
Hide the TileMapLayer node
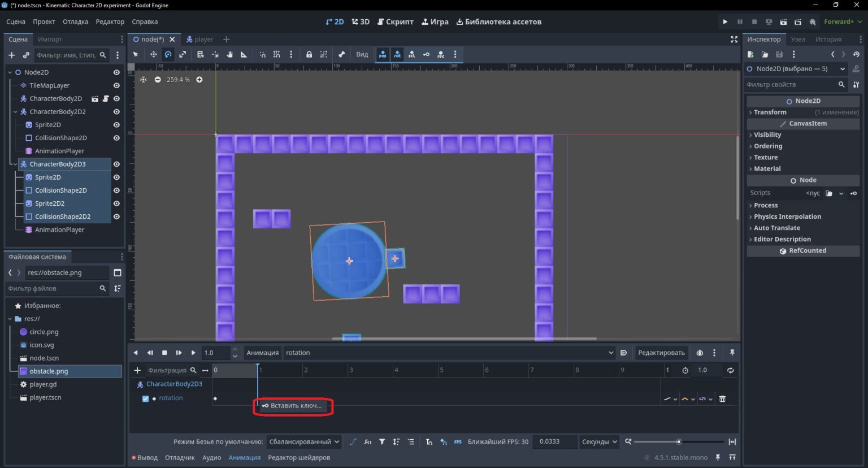(x=116, y=85)
